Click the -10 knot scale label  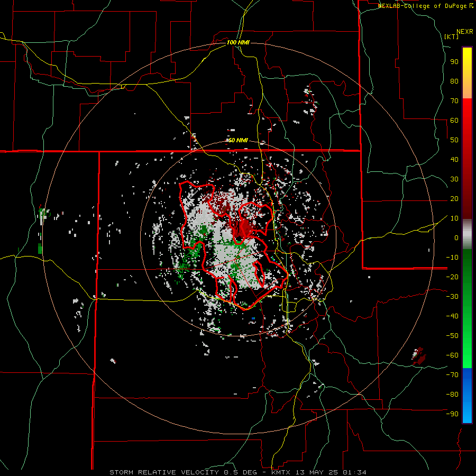point(452,258)
